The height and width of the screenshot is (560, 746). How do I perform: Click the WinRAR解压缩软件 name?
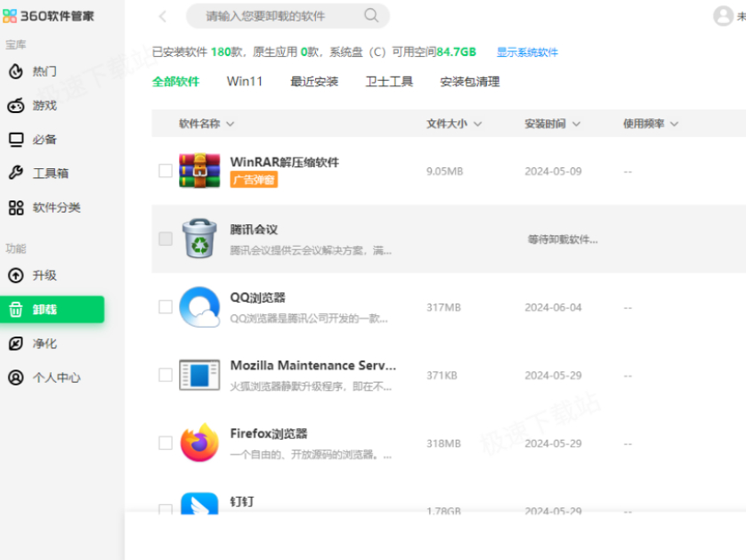pos(285,162)
